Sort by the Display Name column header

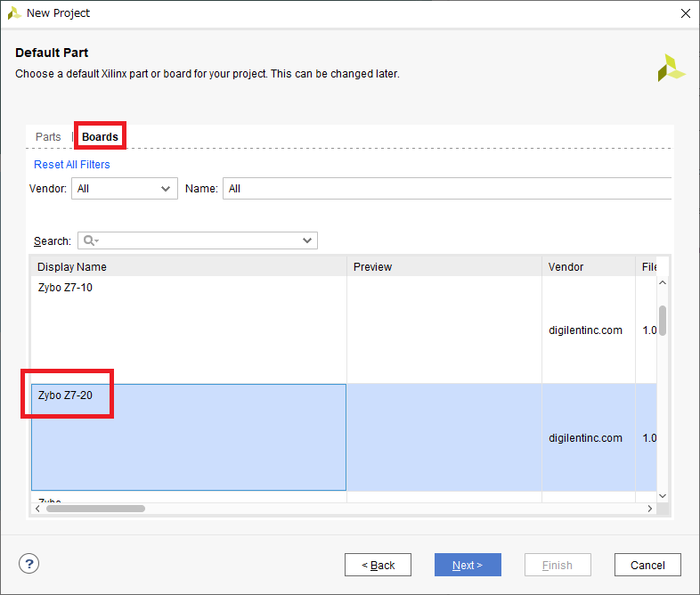pos(189,267)
